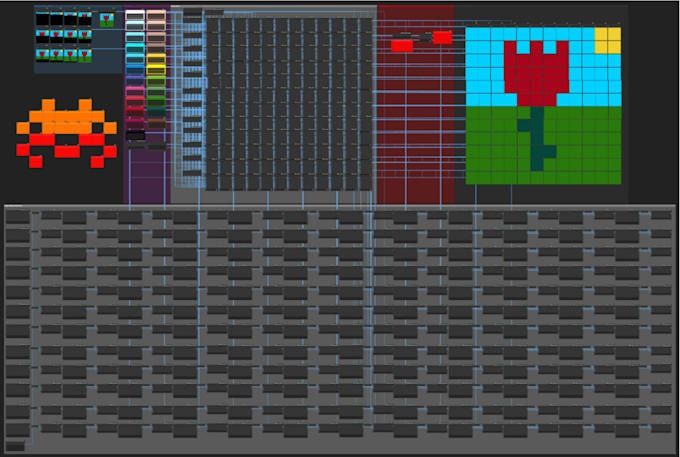Select the right orange antenna block of invader
This screenshot has width=680, height=457.
pyautogui.click(x=85, y=105)
